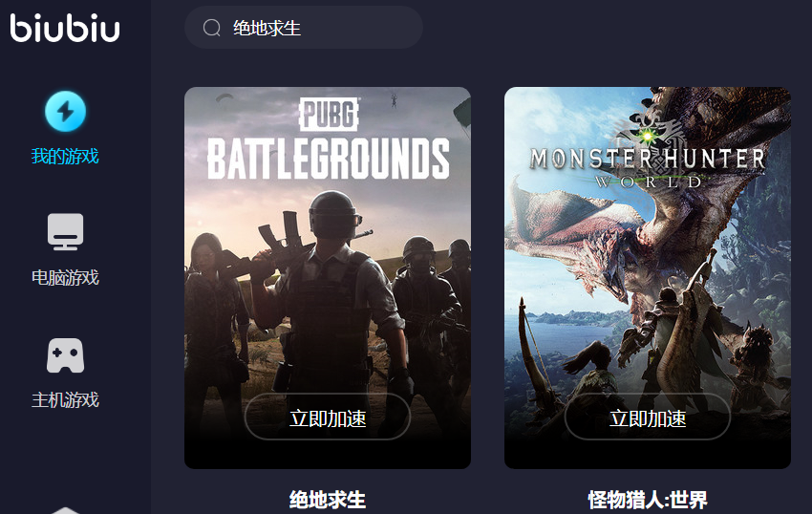The width and height of the screenshot is (812, 514).
Task: Click 立即加速 on Monster Hunter card
Action: pos(648,417)
